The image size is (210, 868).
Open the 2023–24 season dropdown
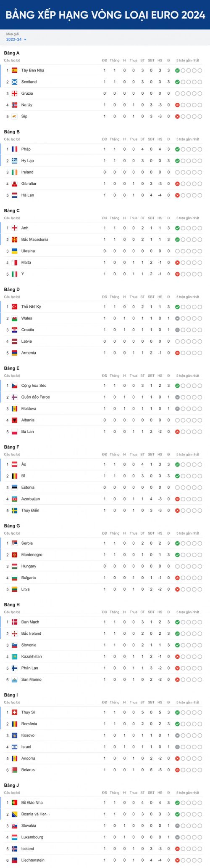16,40
